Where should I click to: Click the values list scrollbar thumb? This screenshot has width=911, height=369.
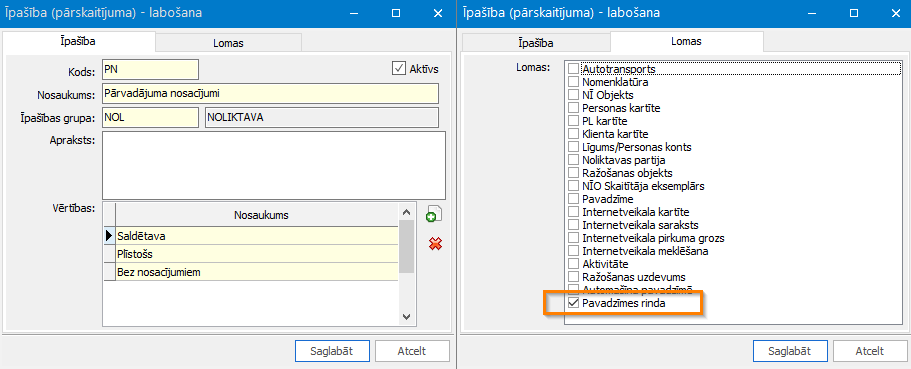point(407,247)
